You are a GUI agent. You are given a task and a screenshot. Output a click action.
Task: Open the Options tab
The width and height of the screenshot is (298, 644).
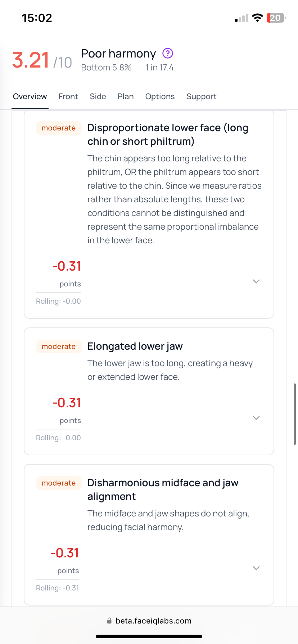pyautogui.click(x=160, y=97)
